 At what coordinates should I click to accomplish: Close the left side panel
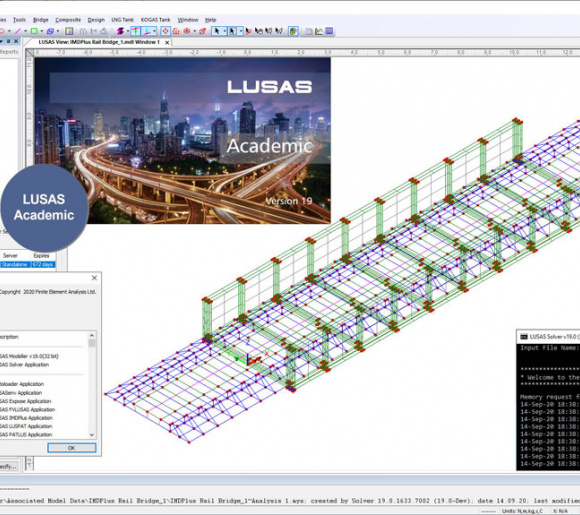[x=16, y=41]
